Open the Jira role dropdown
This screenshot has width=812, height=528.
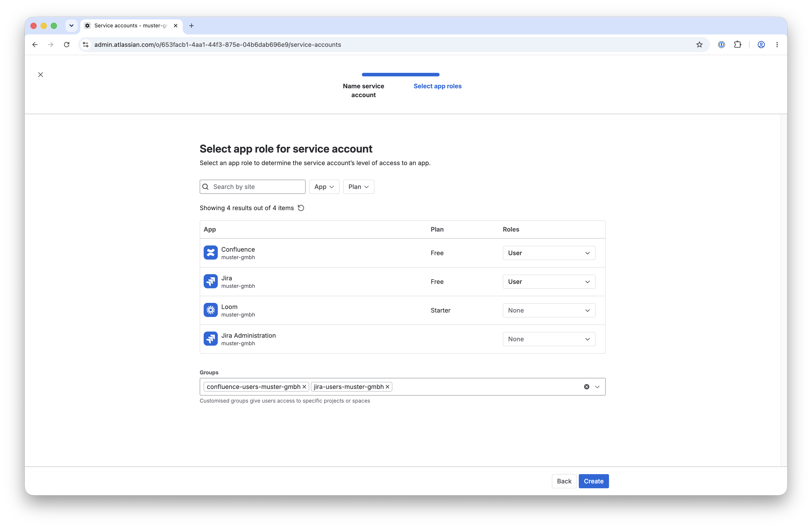pos(549,282)
